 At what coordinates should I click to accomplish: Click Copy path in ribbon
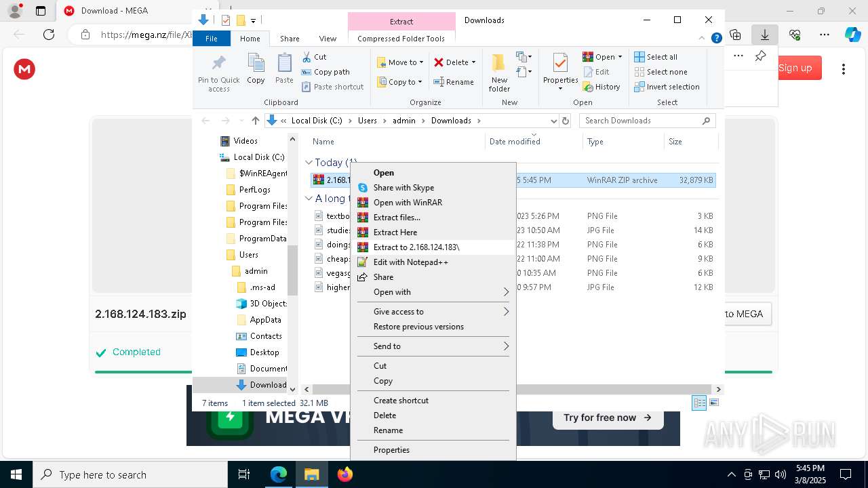[325, 72]
